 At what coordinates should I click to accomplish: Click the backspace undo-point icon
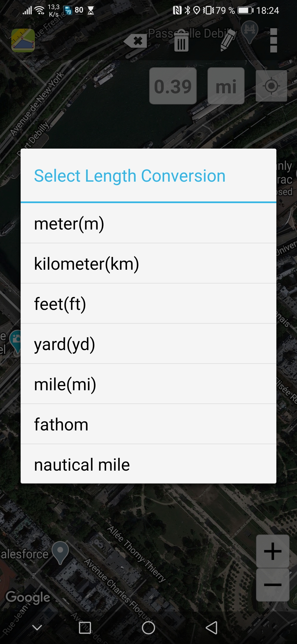tap(135, 41)
